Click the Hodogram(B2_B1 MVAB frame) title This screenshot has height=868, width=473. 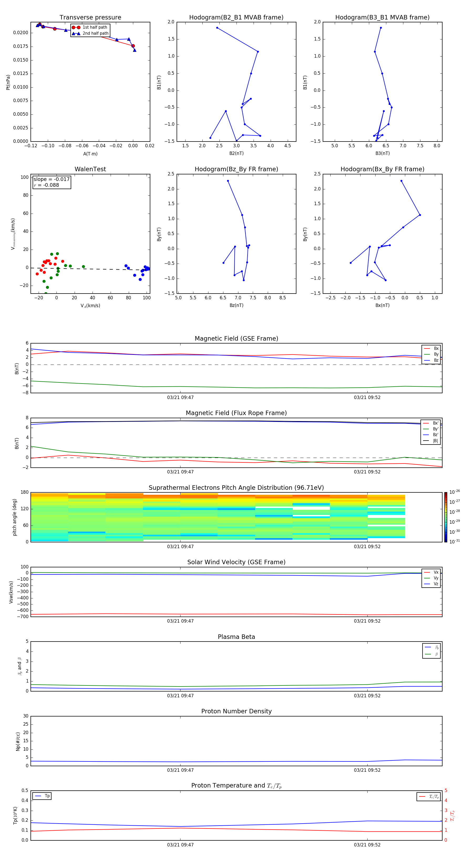click(236, 18)
